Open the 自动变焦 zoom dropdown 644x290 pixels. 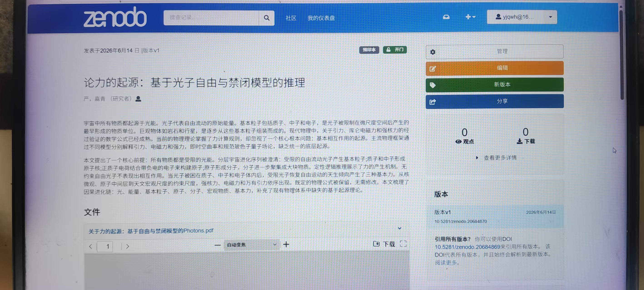point(251,245)
